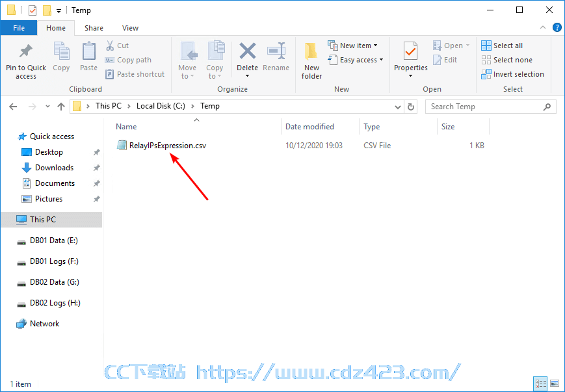The height and width of the screenshot is (392, 565).
Task: Click the Delete X icon
Action: [248, 51]
